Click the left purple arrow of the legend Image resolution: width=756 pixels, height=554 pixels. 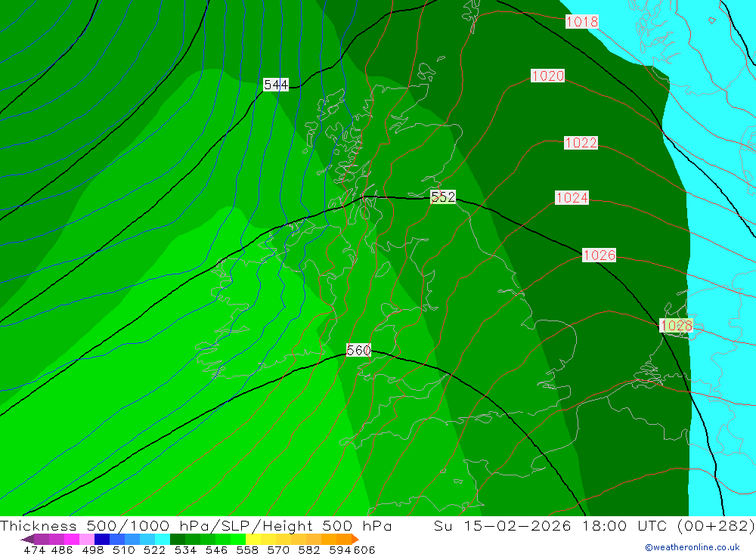point(27,539)
